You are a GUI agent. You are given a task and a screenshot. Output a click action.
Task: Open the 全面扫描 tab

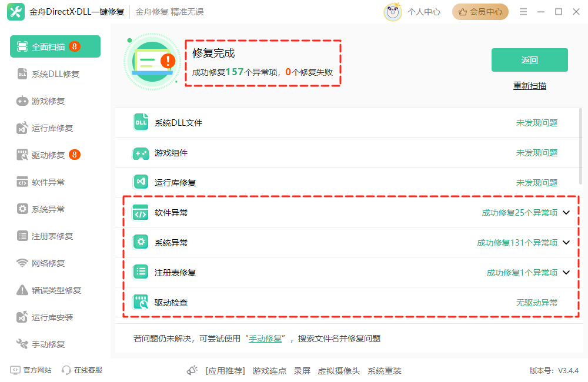[55, 46]
